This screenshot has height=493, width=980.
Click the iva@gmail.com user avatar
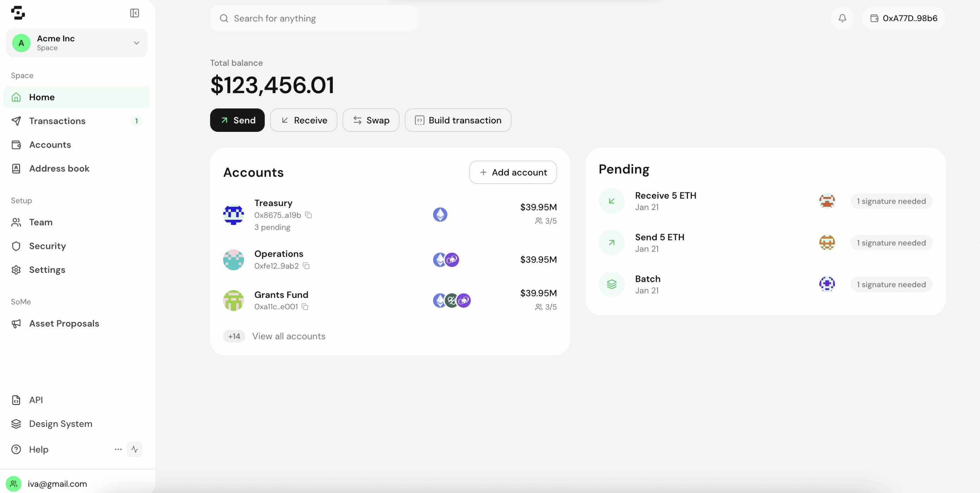coord(14,484)
